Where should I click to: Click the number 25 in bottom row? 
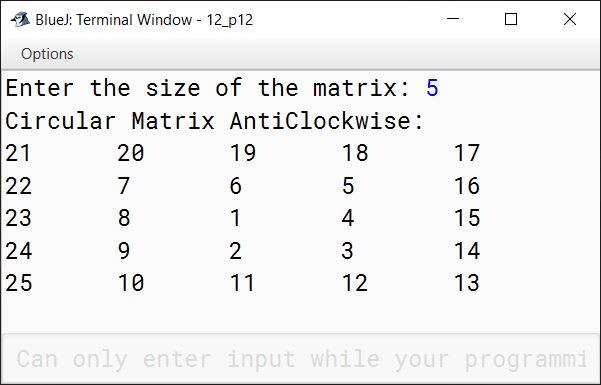(19, 283)
